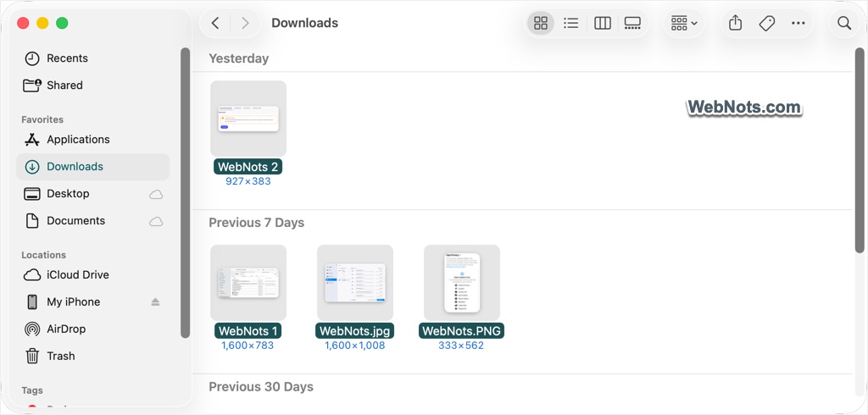868x415 pixels.
Task: Minimize the Finder window with yellow button
Action: 42,23
